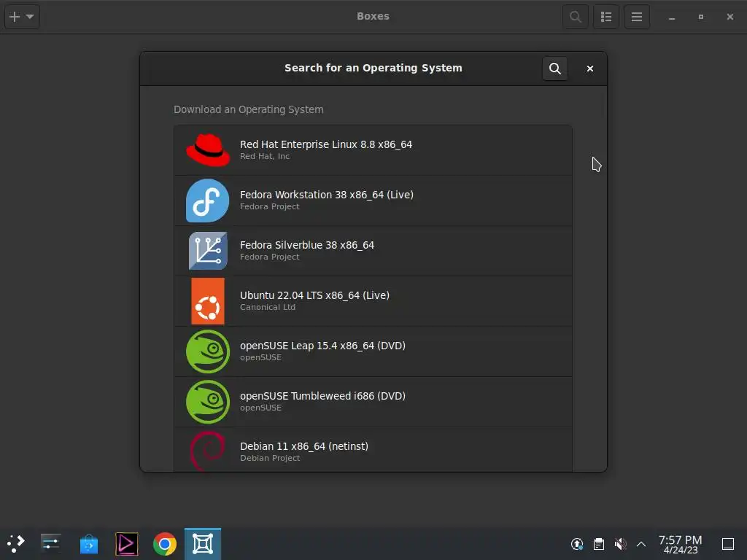This screenshot has width=747, height=560.
Task: Choose openSUSE Tumbleweed i686 (DVD)
Action: [x=373, y=402]
